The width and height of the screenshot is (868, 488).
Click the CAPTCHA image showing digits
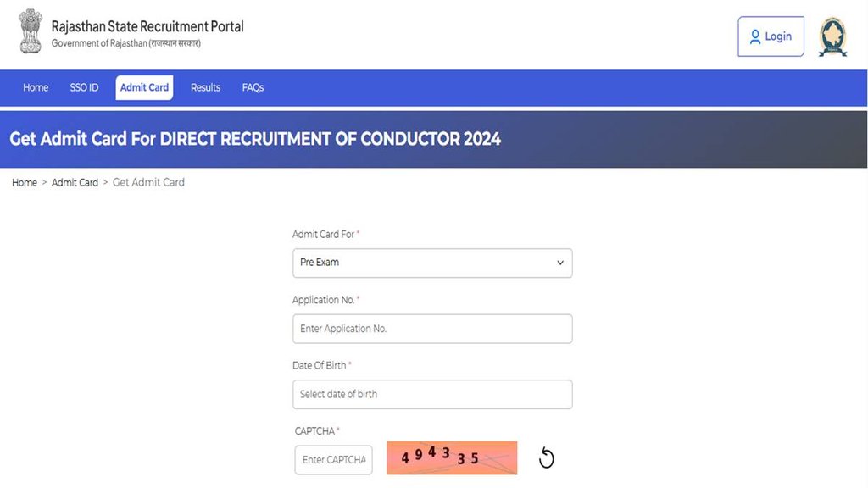(x=451, y=457)
